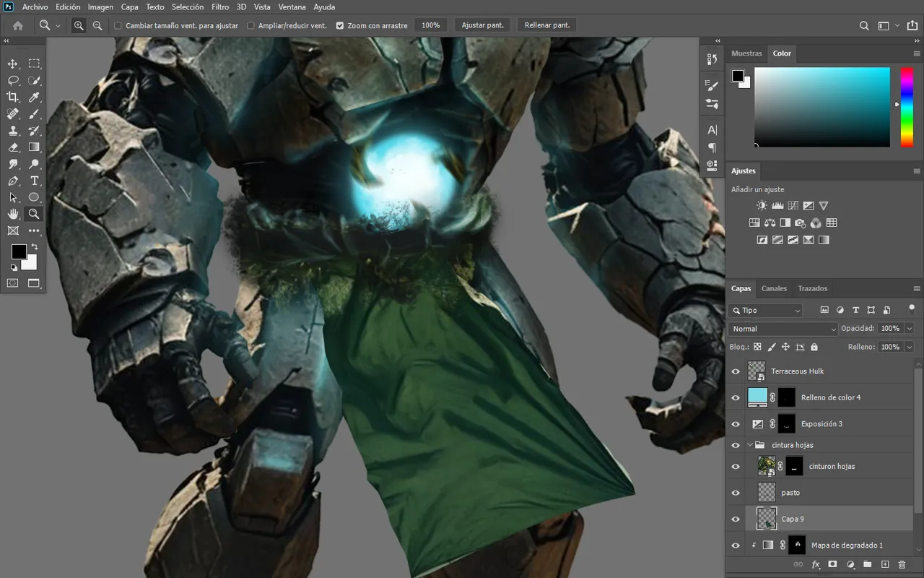
Task: Hide the cinturon hojas layer
Action: click(x=736, y=466)
